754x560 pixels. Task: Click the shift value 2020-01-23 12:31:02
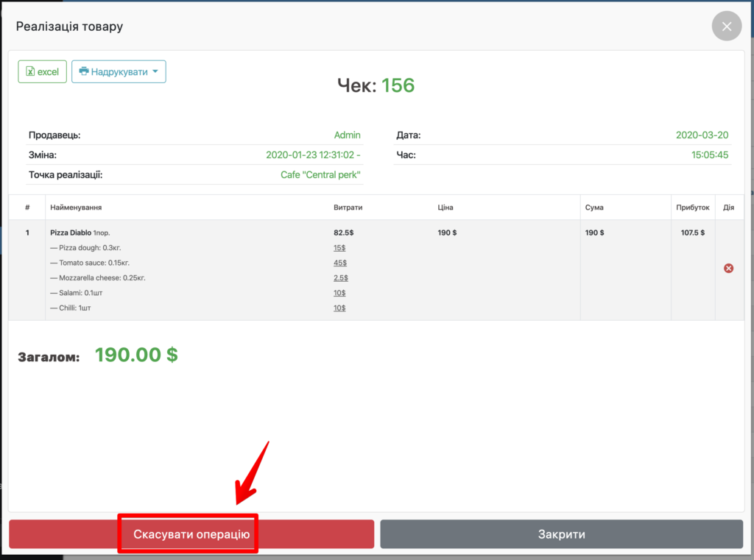(310, 155)
